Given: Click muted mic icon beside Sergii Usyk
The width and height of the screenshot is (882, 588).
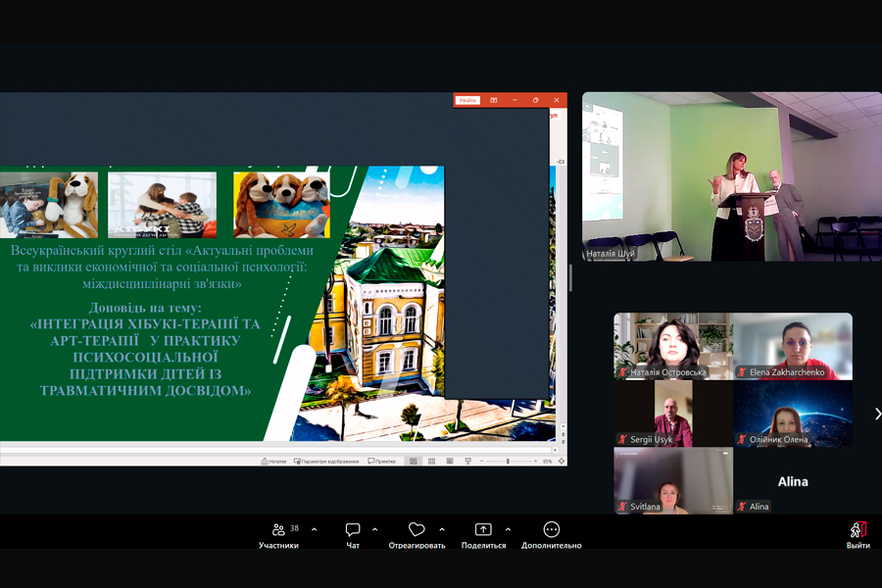Looking at the screenshot, I should tap(622, 439).
